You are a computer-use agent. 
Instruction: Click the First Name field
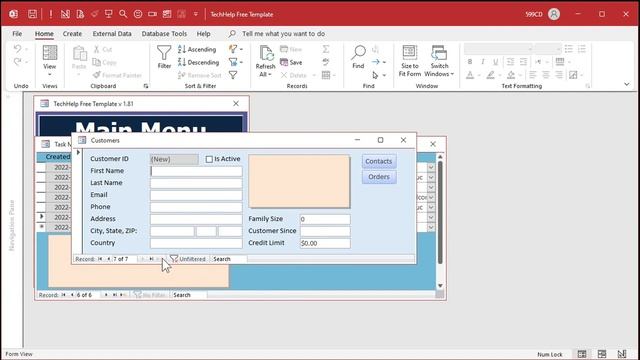coord(196,171)
